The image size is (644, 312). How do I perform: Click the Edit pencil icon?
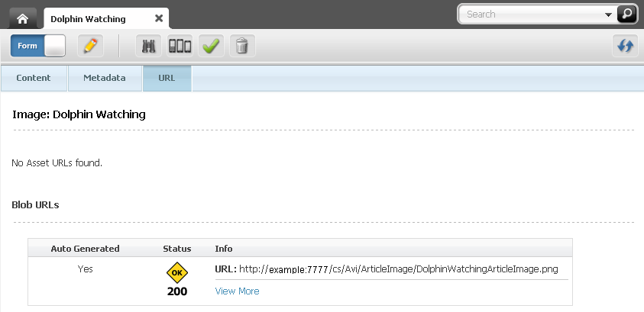pos(90,46)
